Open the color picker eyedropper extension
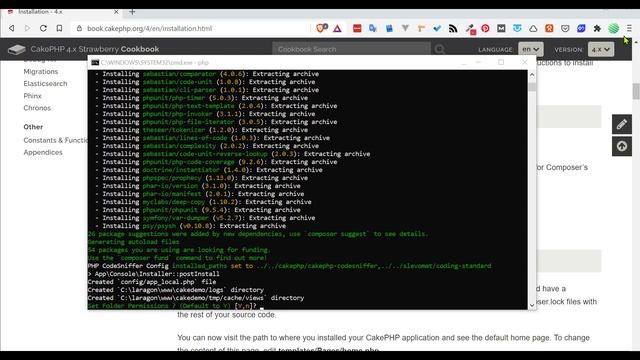This screenshot has height=360, width=640. [470, 29]
